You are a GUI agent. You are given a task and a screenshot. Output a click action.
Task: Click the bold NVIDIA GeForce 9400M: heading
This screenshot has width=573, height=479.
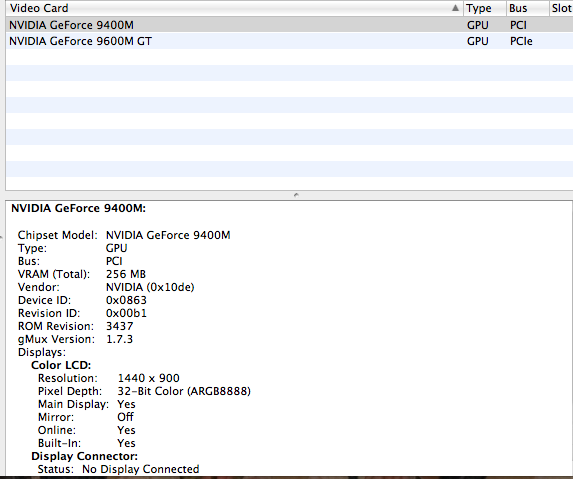[78, 208]
